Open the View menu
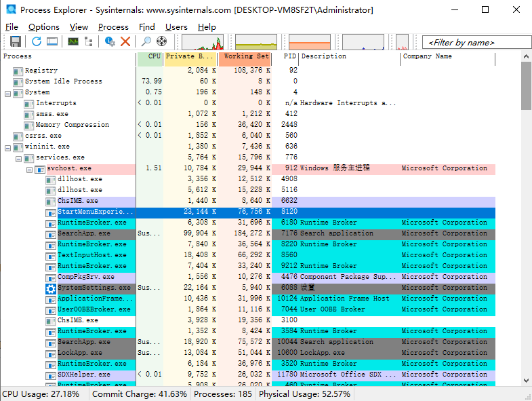This screenshot has height=401, width=532. 79,27
